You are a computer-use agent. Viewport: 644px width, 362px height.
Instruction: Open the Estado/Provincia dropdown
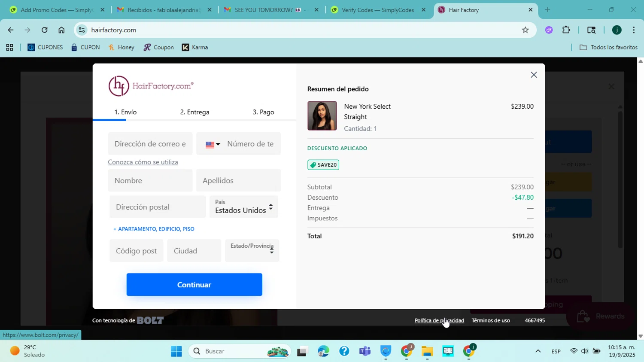[x=252, y=251]
